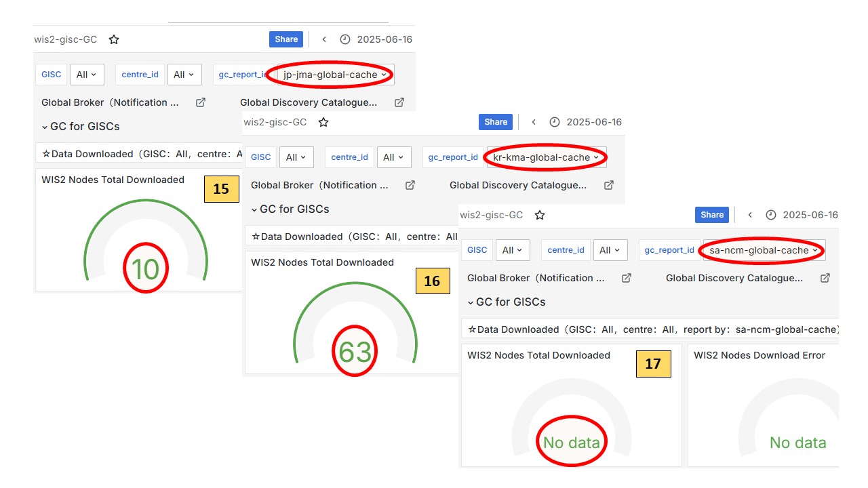The height and width of the screenshot is (488, 868).
Task: Star the dashboard showing jp-jma-global-cache
Action: click(114, 40)
